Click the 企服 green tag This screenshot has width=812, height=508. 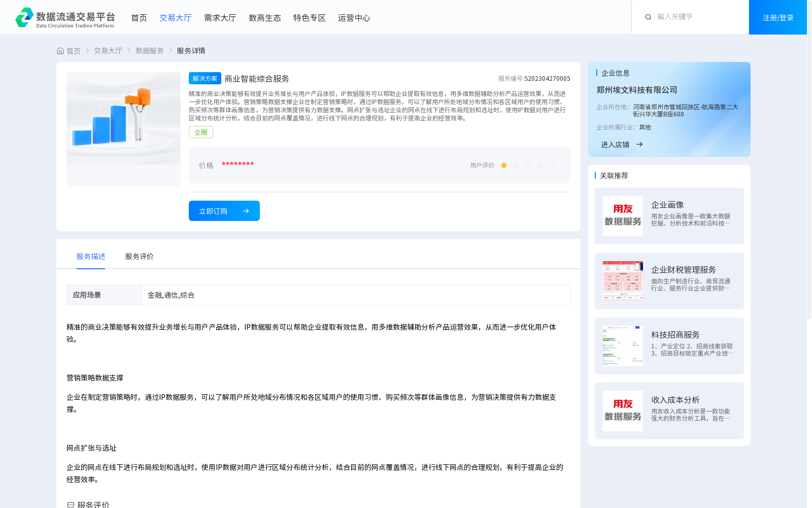click(201, 132)
